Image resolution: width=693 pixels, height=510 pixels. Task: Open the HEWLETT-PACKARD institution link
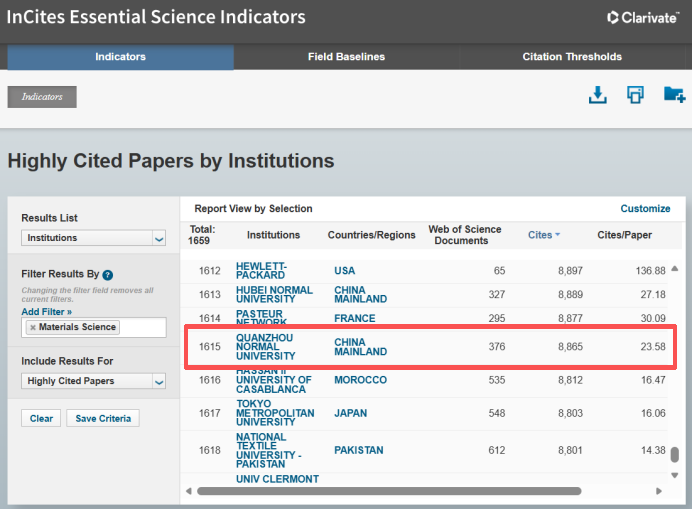pos(261,270)
